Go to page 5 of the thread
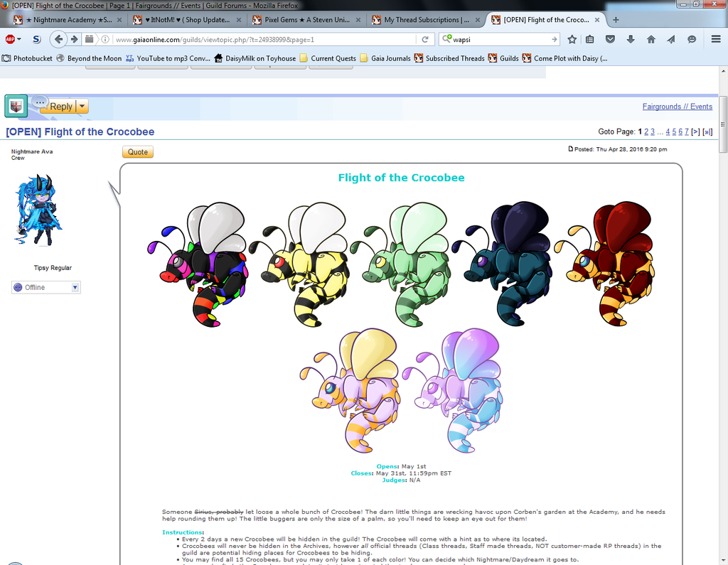This screenshot has height=565, width=728. (674, 132)
